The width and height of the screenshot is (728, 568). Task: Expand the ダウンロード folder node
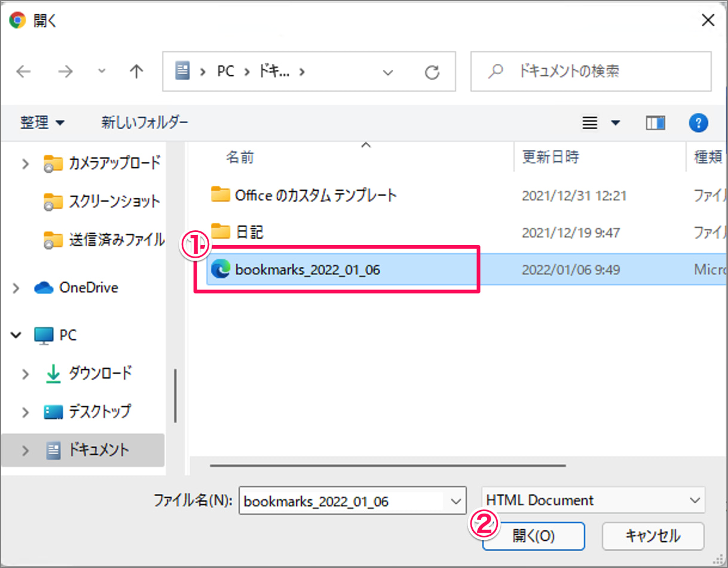point(25,374)
